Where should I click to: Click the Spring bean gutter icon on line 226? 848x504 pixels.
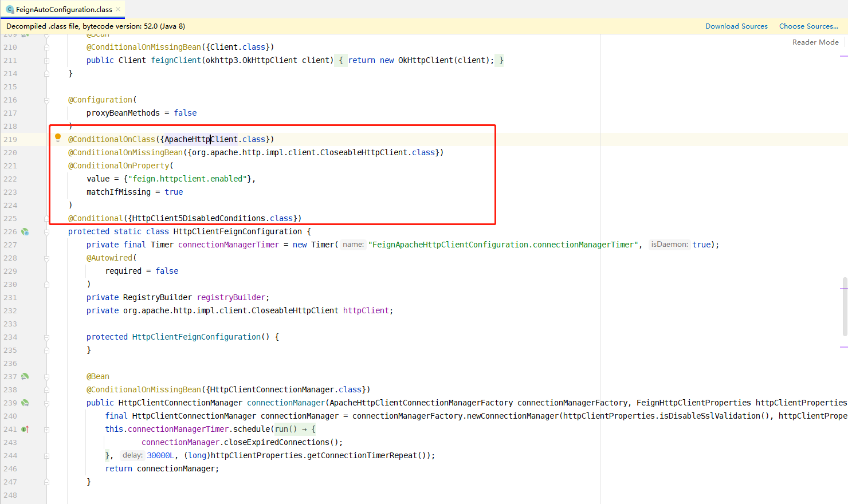click(x=25, y=232)
